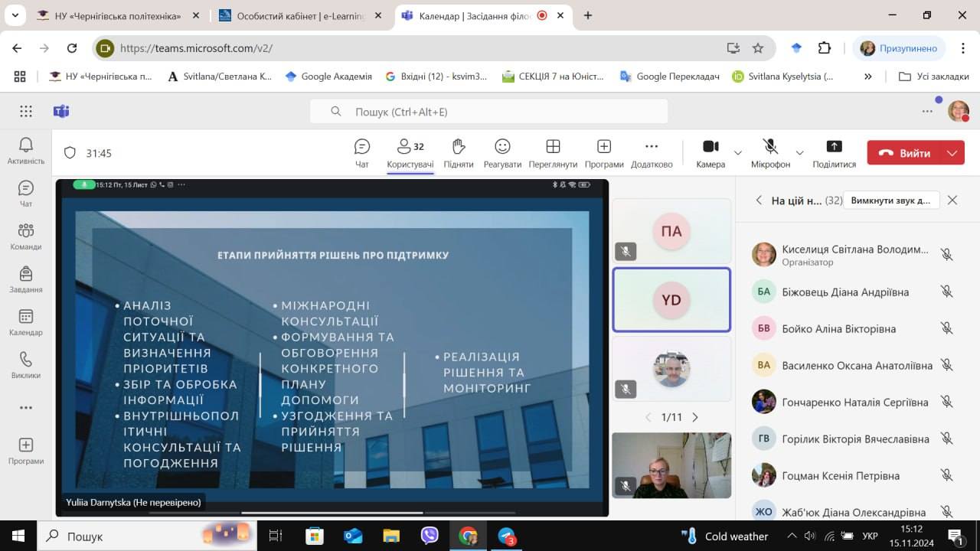Toggle the Мікрофон mute state
The image size is (980, 551).
[770, 152]
